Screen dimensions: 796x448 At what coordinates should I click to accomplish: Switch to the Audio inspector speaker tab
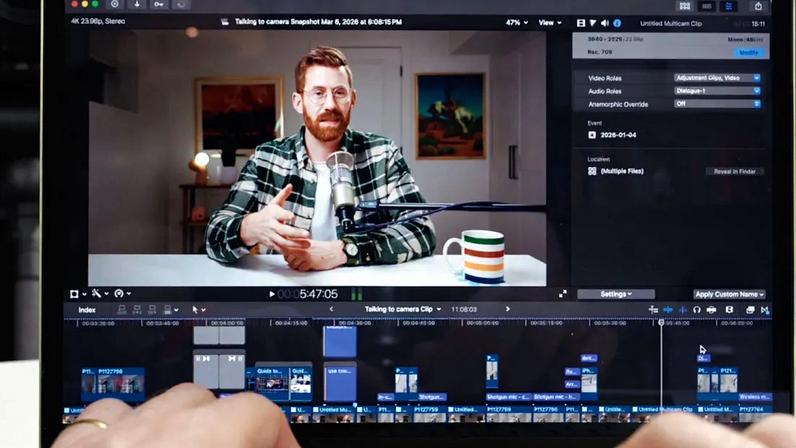pyautogui.click(x=605, y=23)
